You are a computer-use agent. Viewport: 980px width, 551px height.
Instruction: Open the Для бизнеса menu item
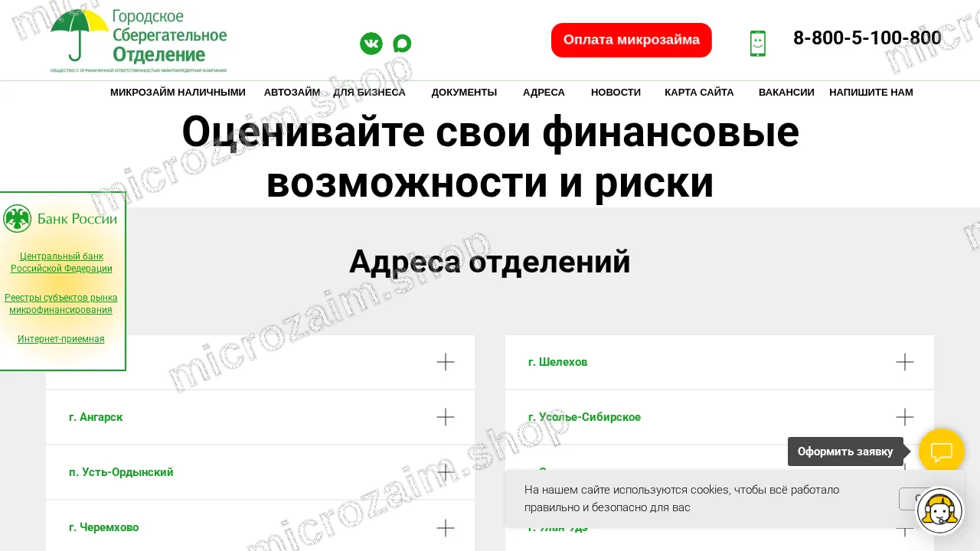369,93
